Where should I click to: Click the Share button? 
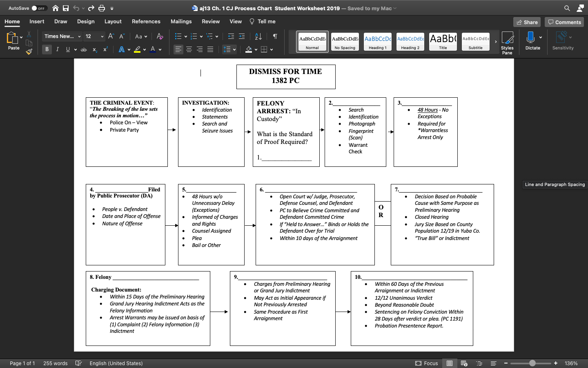[x=527, y=22]
